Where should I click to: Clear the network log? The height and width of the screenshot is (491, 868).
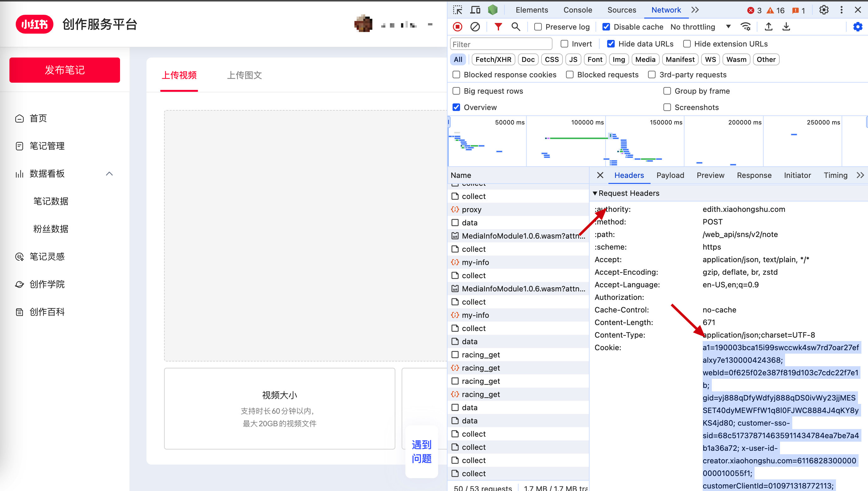pos(475,27)
